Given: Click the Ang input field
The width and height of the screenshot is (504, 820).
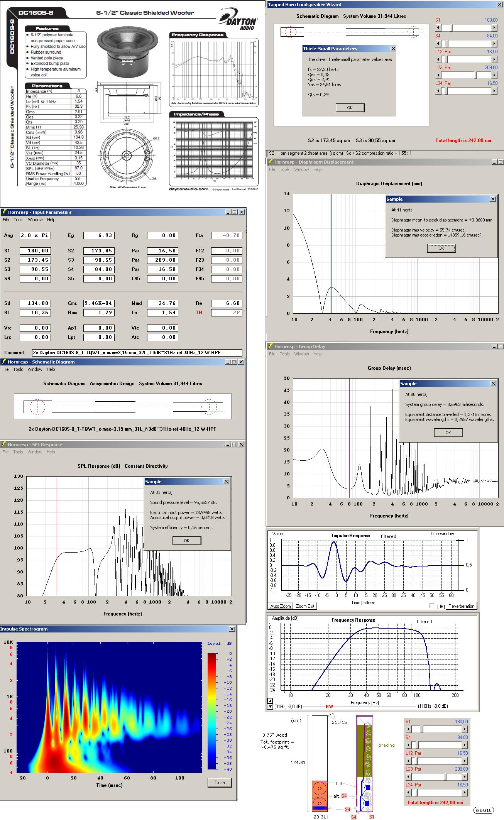Looking at the screenshot, I should (35, 235).
